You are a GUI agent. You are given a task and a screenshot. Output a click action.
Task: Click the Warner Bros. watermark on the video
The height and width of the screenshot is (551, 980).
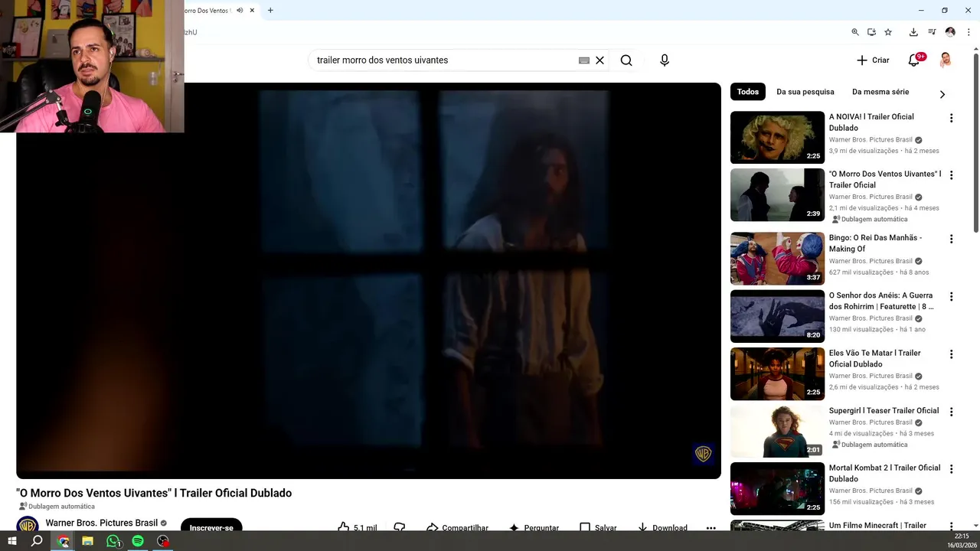[x=703, y=454]
